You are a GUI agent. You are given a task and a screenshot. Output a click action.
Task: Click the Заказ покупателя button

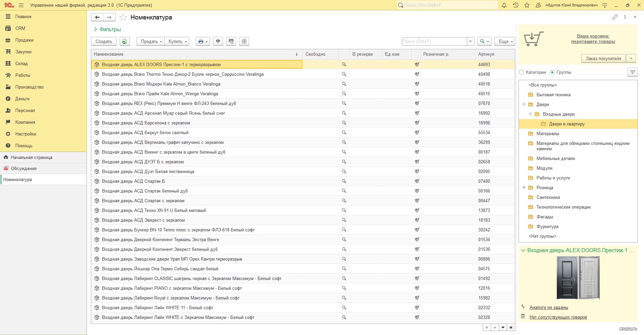(603, 58)
